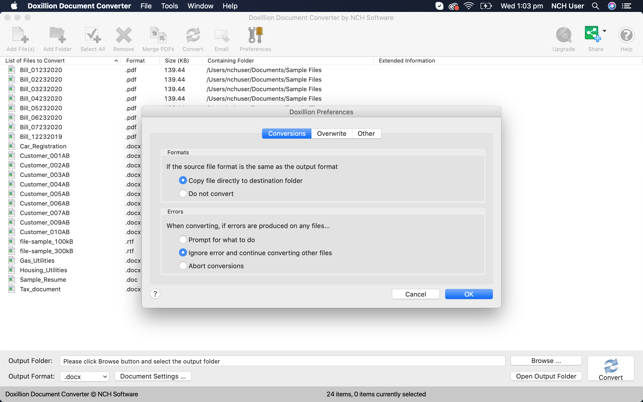Open the Help menu in the menu bar

click(230, 6)
